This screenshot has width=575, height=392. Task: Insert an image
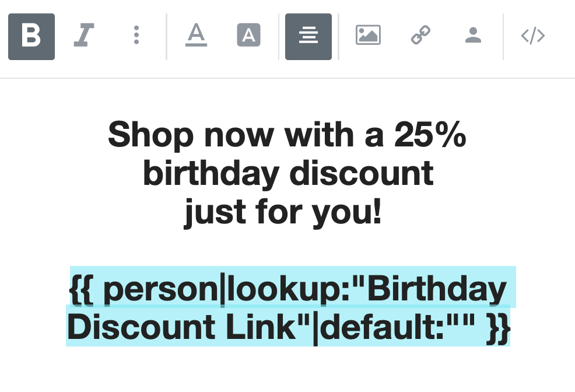click(368, 37)
